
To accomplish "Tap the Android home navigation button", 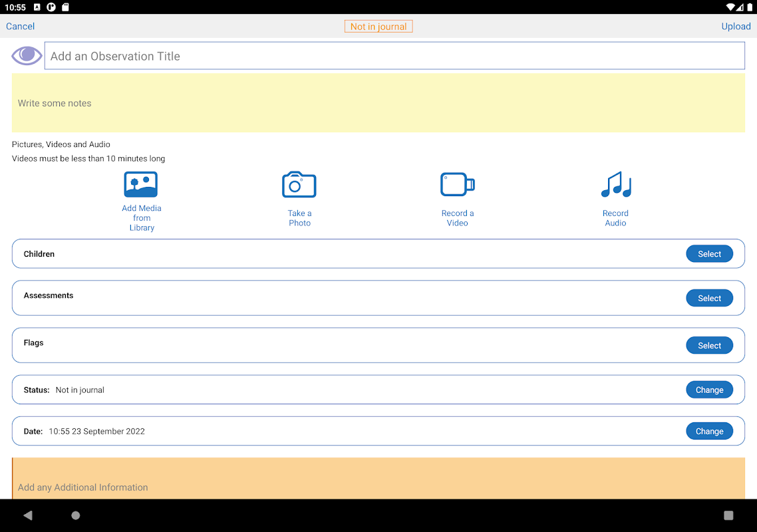I will tap(76, 515).
